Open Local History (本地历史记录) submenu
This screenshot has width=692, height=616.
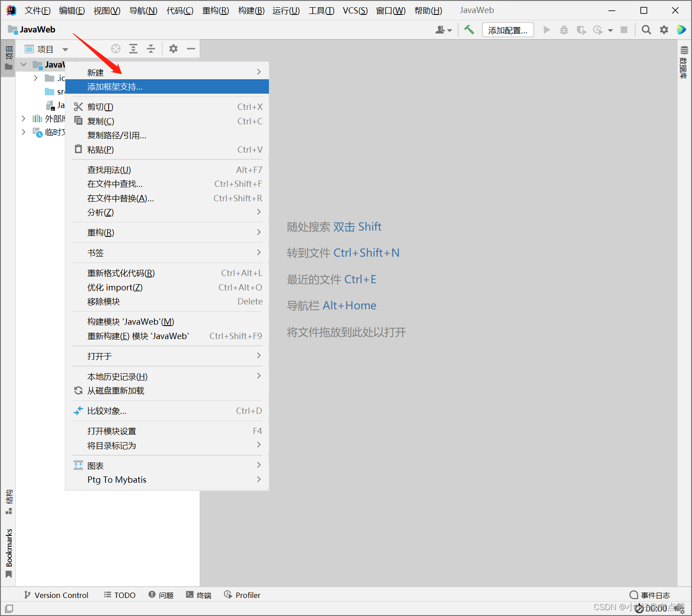pyautogui.click(x=167, y=376)
